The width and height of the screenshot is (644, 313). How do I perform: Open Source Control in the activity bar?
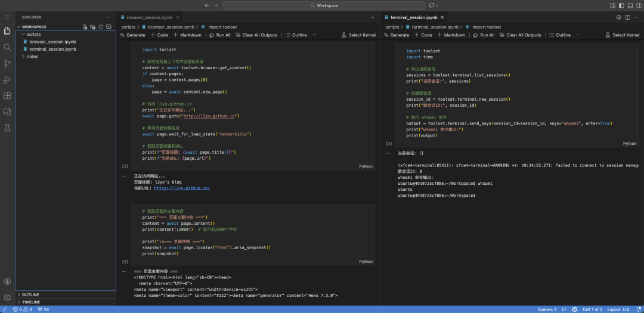click(7, 63)
